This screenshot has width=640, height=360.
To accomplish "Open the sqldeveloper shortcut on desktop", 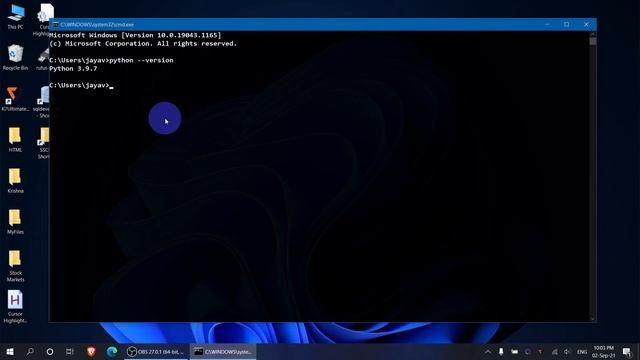I will [43, 102].
